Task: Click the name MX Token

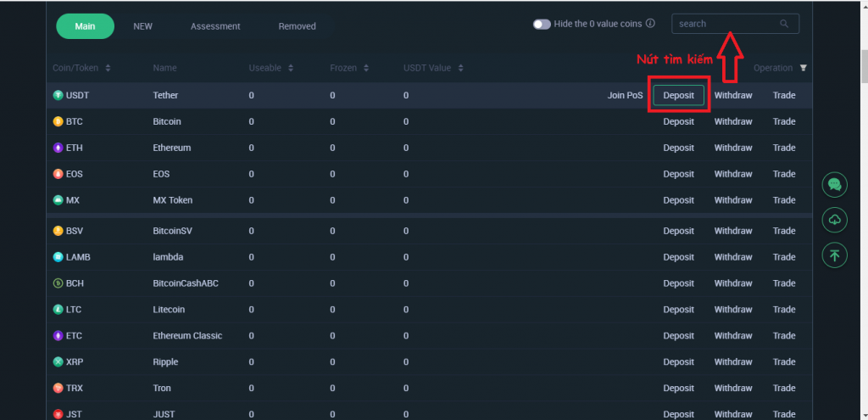Action: point(173,200)
